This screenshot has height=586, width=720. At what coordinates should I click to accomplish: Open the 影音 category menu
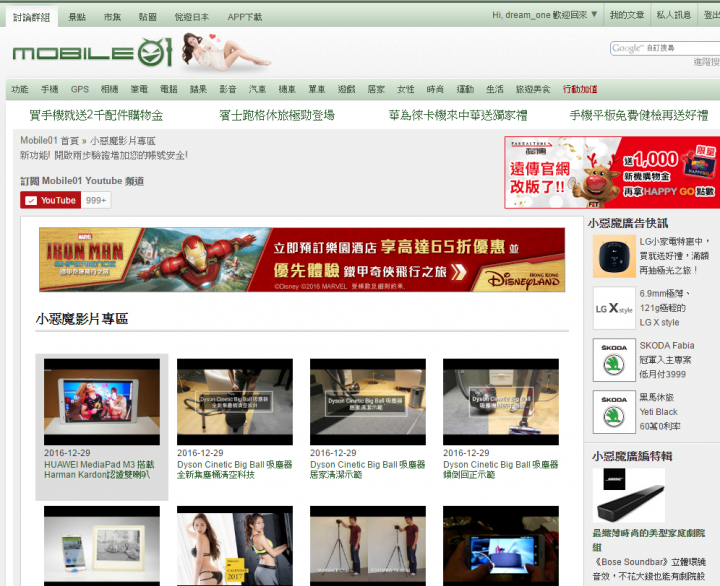coord(228,89)
